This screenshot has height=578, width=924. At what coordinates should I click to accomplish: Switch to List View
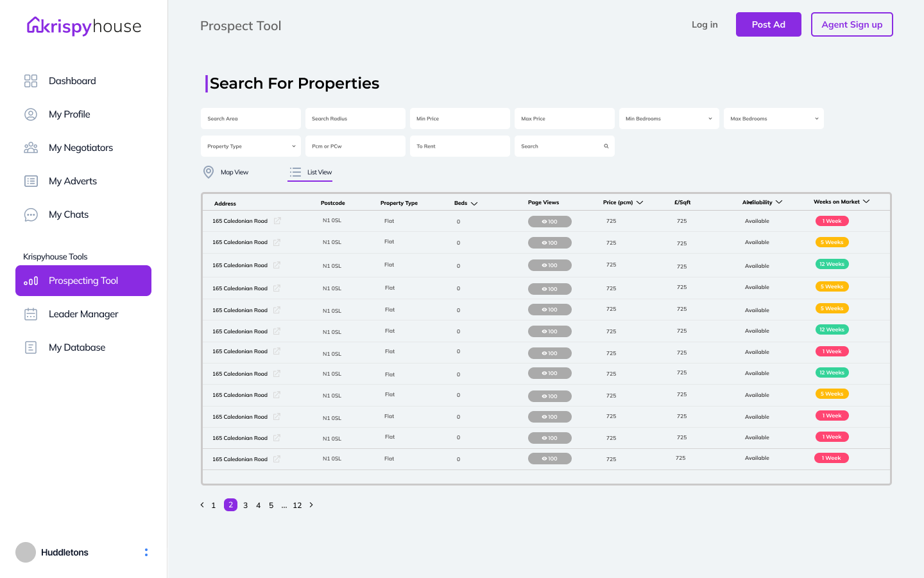point(311,172)
